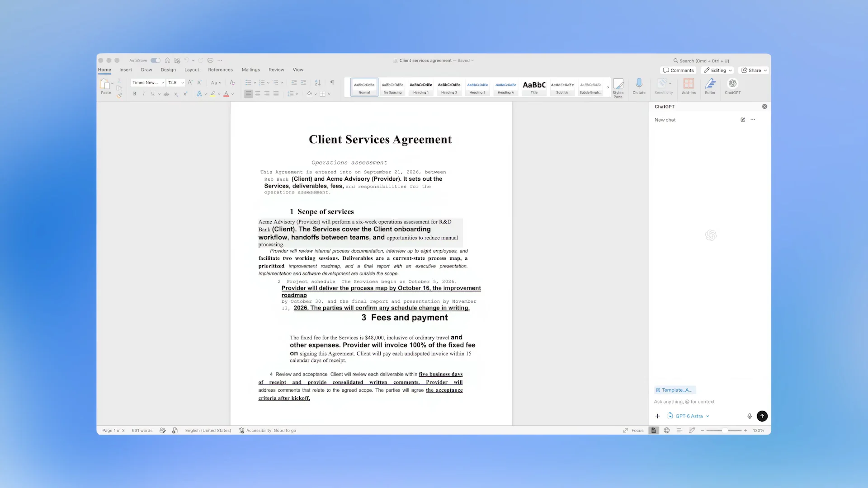Image resolution: width=868 pixels, height=488 pixels.
Task: Toggle strikethrough formatting
Action: 166,94
